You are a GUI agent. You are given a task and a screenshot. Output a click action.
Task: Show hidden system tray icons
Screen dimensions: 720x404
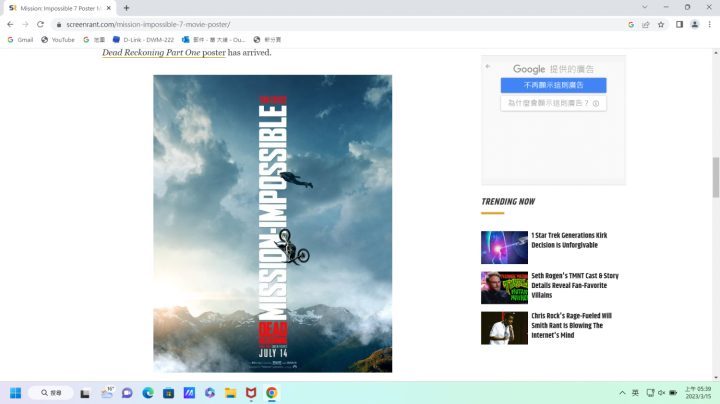point(622,393)
